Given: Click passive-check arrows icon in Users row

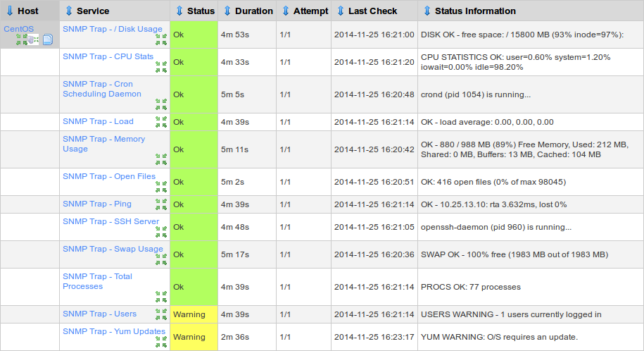Looking at the screenshot, I should (161, 314).
